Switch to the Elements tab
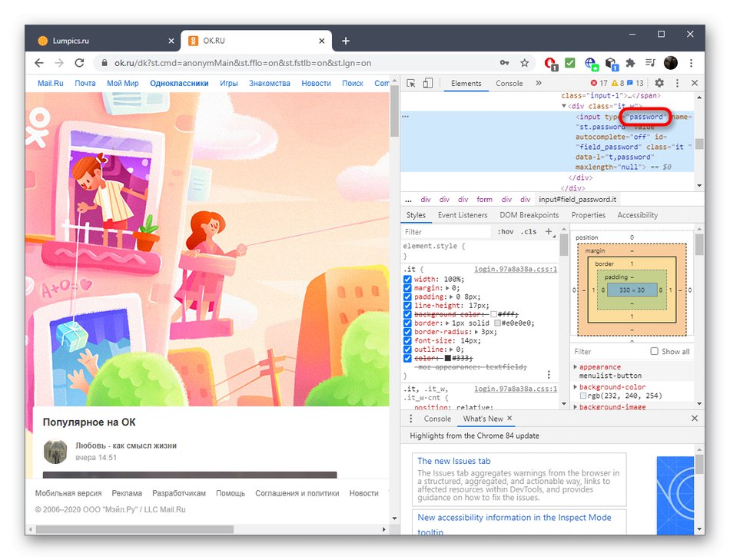The height and width of the screenshot is (560, 730). tap(466, 83)
